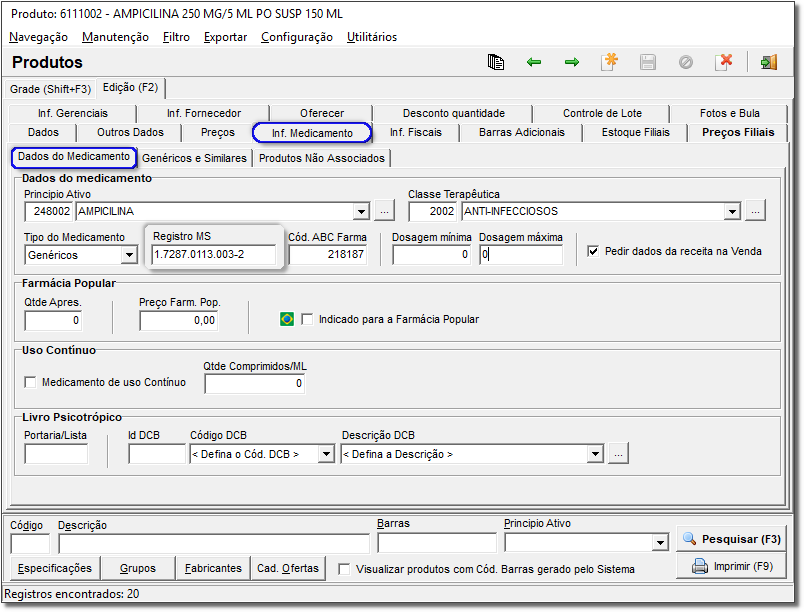This screenshot has width=804, height=612.
Task: Open the Código DCB dropdown
Action: pos(326,454)
